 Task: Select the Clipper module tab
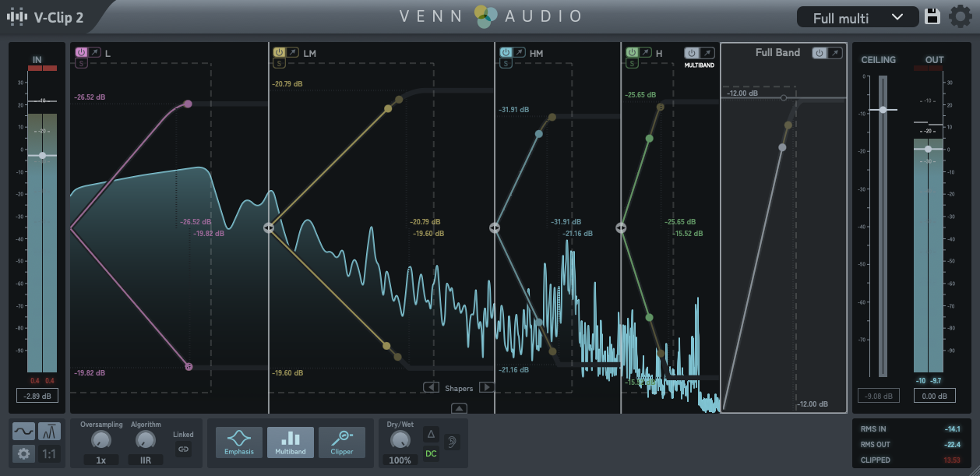[x=342, y=442]
